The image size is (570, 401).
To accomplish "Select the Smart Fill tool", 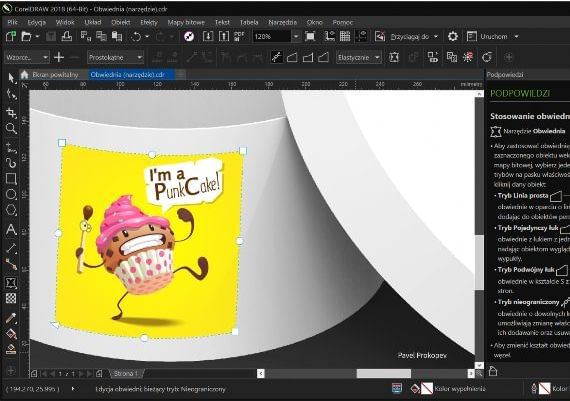I will point(11,349).
